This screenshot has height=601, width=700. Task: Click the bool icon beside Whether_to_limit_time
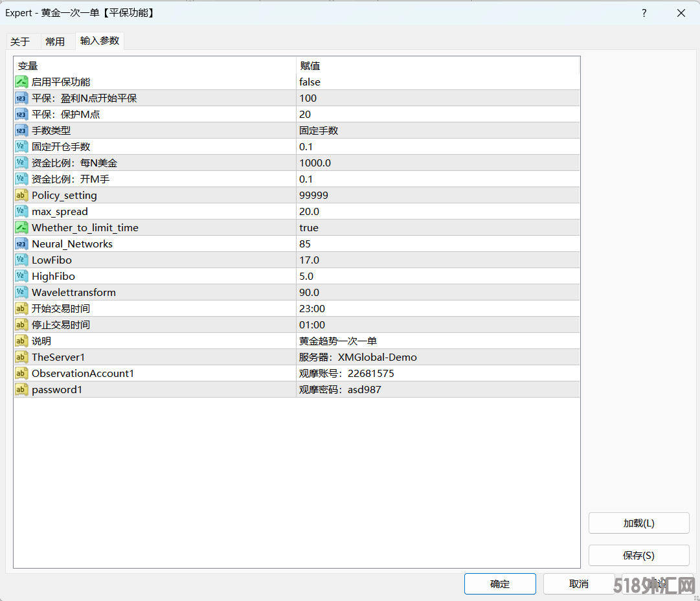tap(21, 228)
